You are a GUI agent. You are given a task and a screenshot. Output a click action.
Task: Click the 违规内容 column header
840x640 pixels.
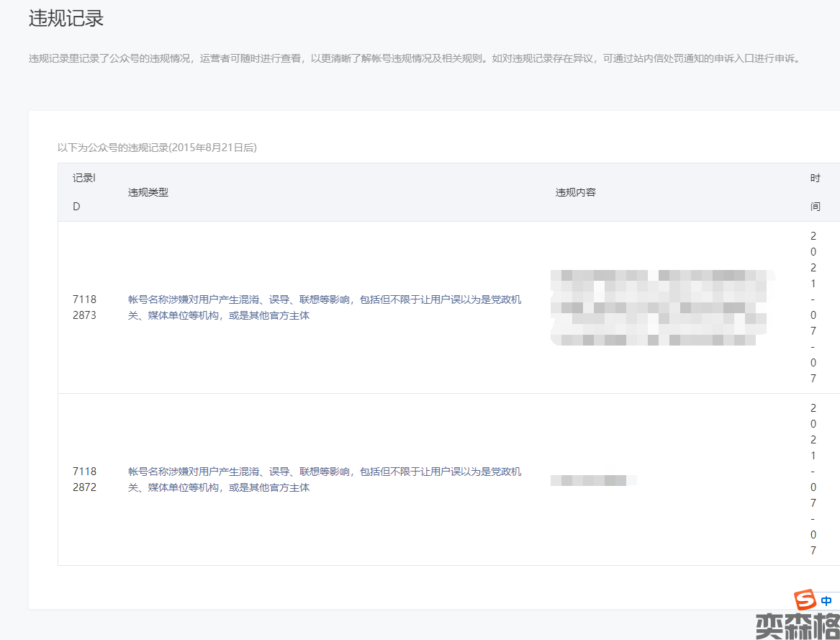[x=576, y=192]
